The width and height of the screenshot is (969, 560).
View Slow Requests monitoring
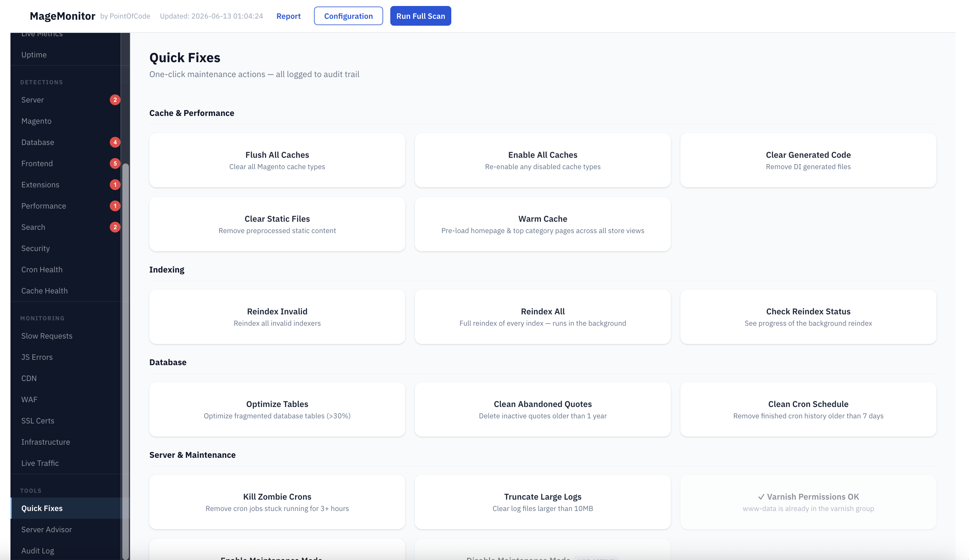click(65, 336)
